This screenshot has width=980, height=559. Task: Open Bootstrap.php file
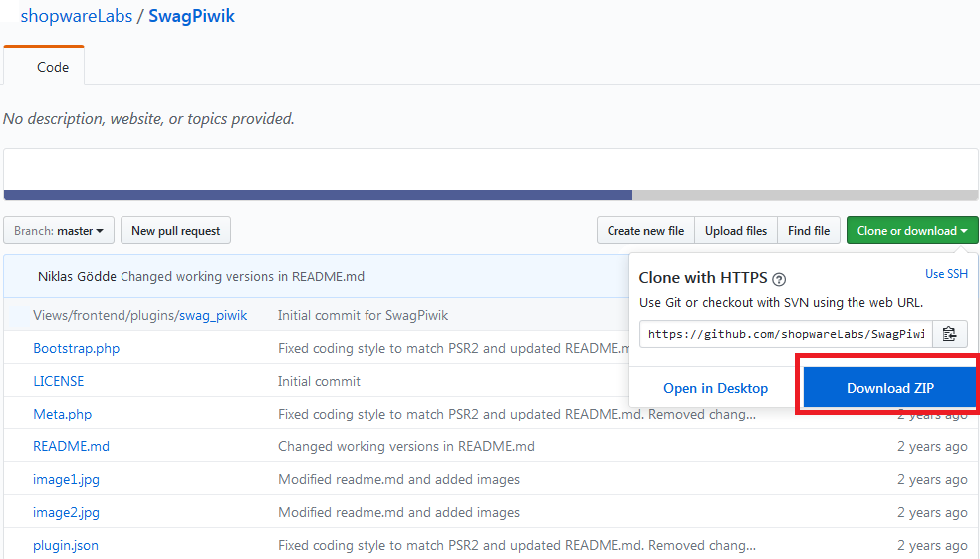tap(77, 349)
